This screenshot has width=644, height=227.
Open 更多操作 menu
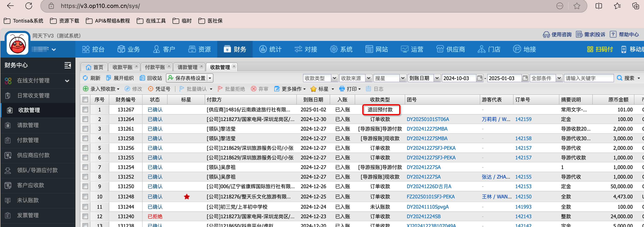pos(290,89)
